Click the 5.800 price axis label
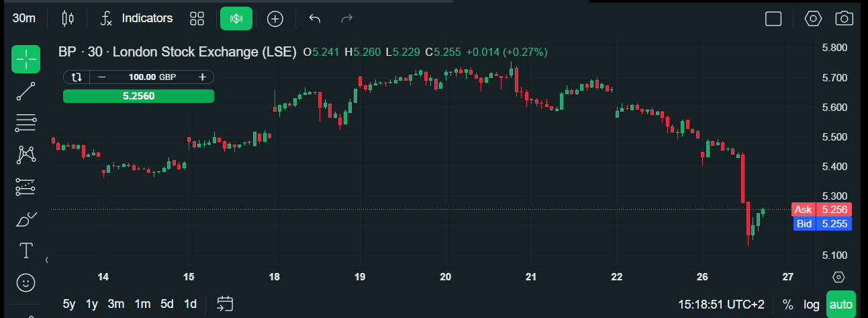This screenshot has width=868, height=318. coord(835,48)
